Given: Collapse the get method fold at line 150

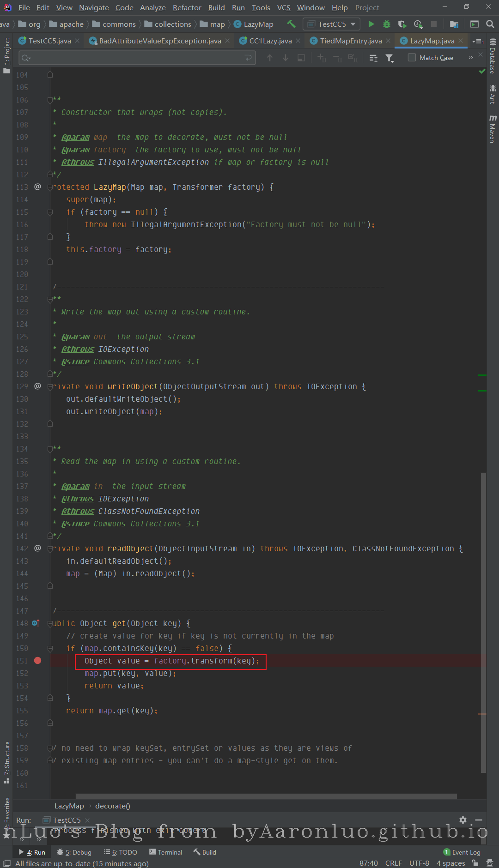Looking at the screenshot, I should click(50, 648).
